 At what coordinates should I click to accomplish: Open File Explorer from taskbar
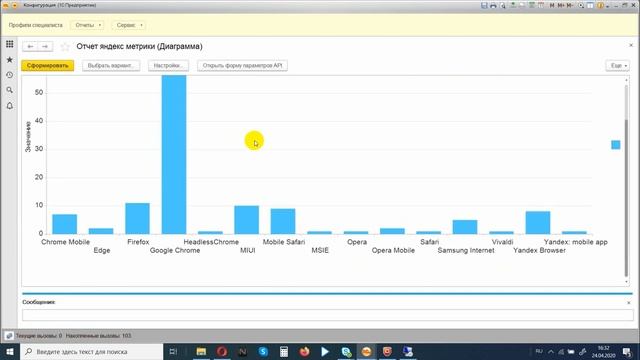coord(201,351)
